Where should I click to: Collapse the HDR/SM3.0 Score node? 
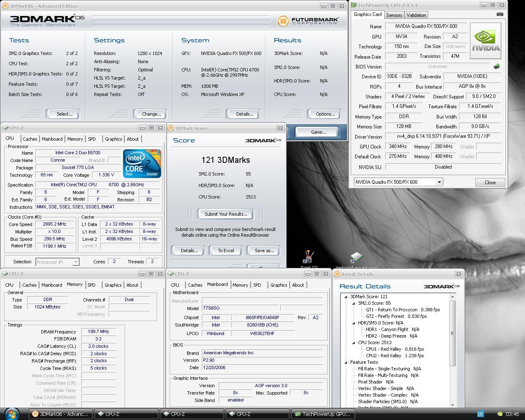coord(354,323)
